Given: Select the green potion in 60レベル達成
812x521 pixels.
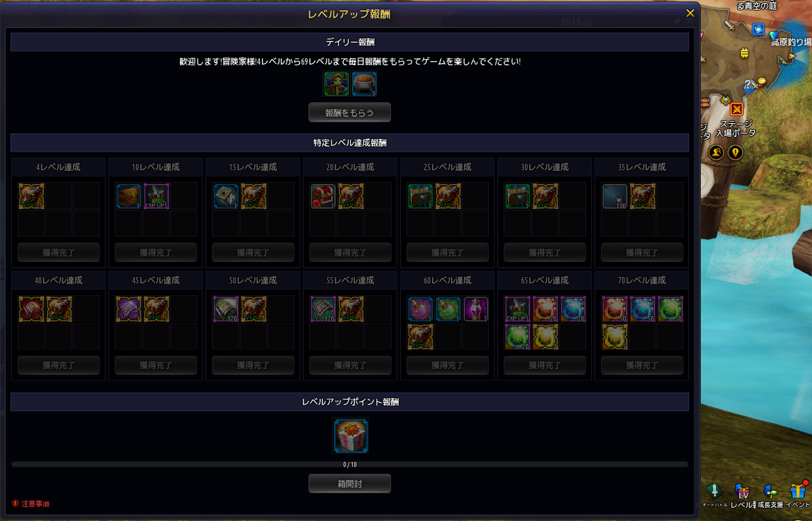Looking at the screenshot, I should pyautogui.click(x=448, y=309).
